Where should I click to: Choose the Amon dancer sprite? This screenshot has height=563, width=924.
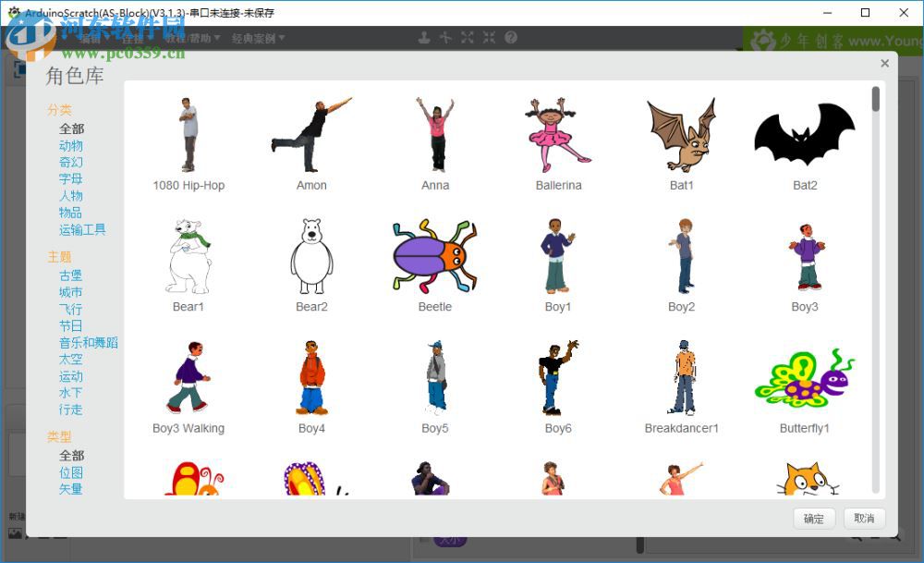click(311, 144)
